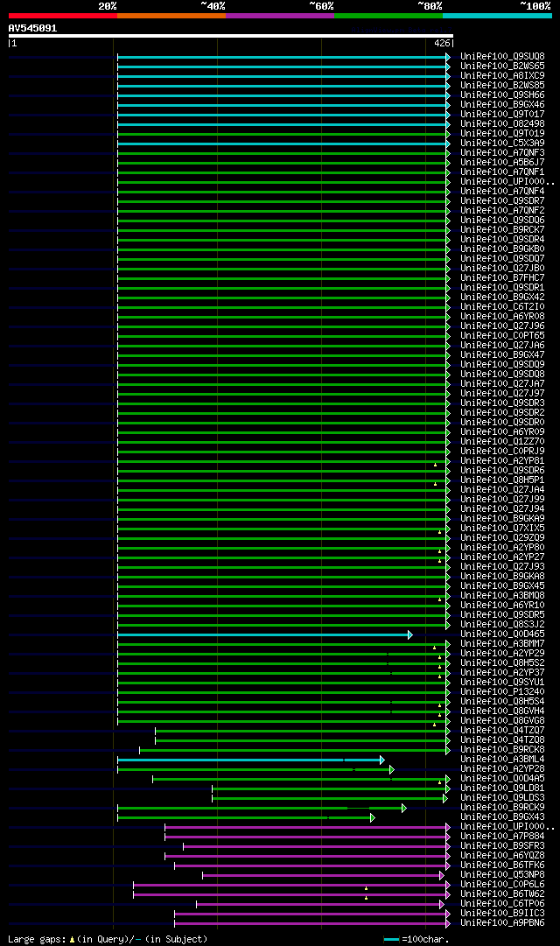Select the UniRef100_Q9SYU1 label

(502, 683)
